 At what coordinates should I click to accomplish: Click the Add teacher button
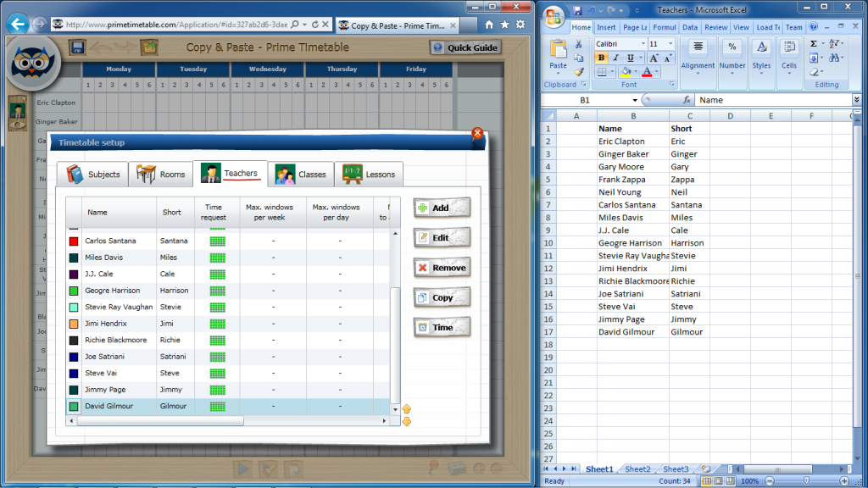pos(442,208)
